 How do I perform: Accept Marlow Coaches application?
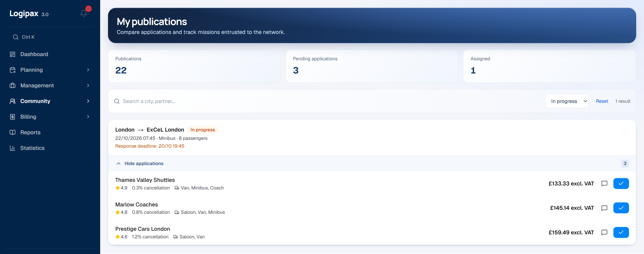(621, 208)
